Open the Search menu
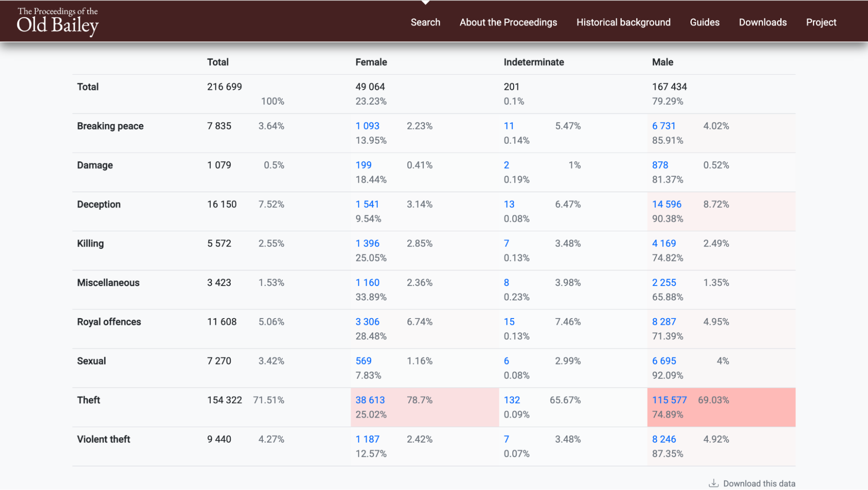 [x=425, y=22]
